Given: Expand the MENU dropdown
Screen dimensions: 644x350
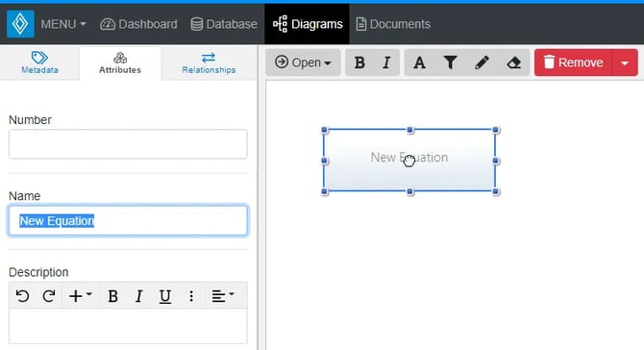Looking at the screenshot, I should pyautogui.click(x=63, y=24).
